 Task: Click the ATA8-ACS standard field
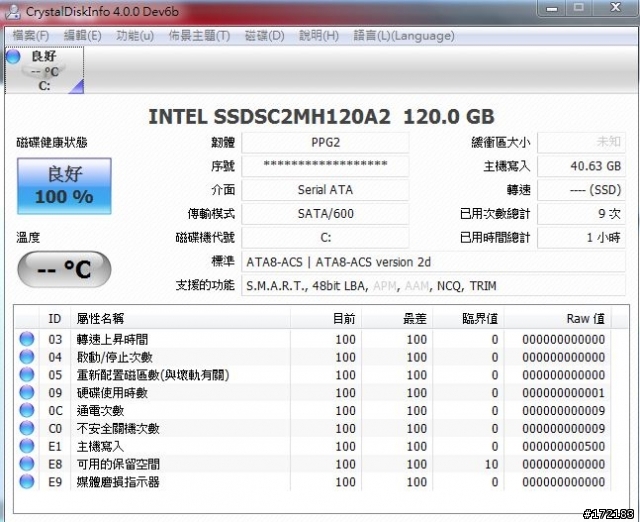pos(433,262)
